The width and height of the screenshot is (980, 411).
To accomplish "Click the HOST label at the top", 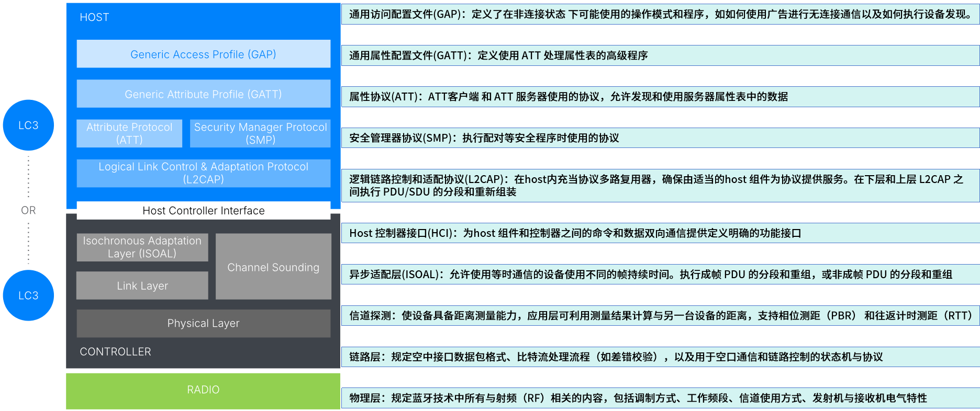I will (94, 17).
